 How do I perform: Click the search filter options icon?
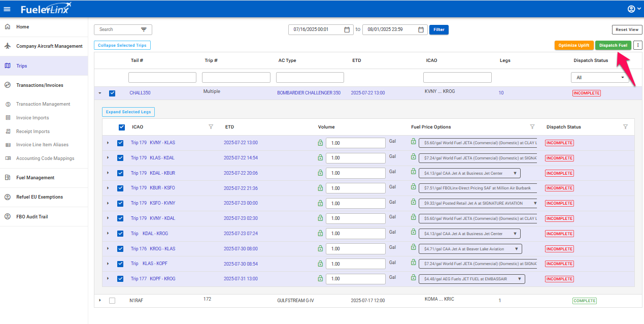(144, 29)
